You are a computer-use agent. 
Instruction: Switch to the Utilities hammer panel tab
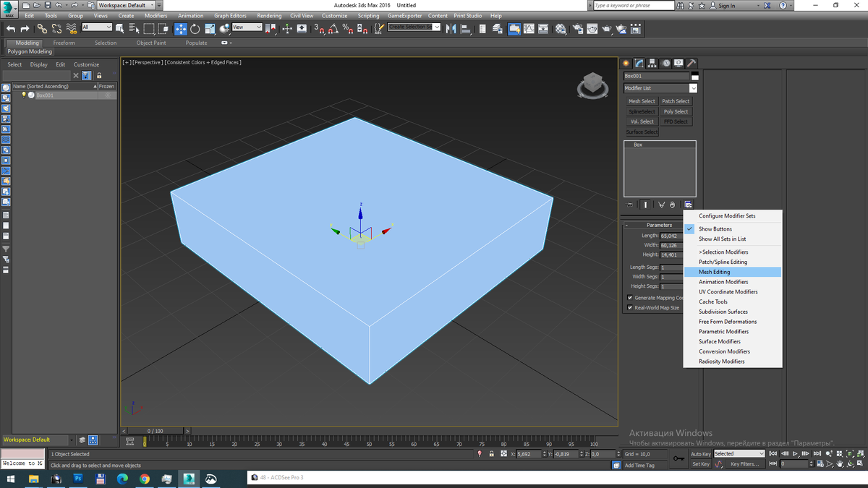692,63
